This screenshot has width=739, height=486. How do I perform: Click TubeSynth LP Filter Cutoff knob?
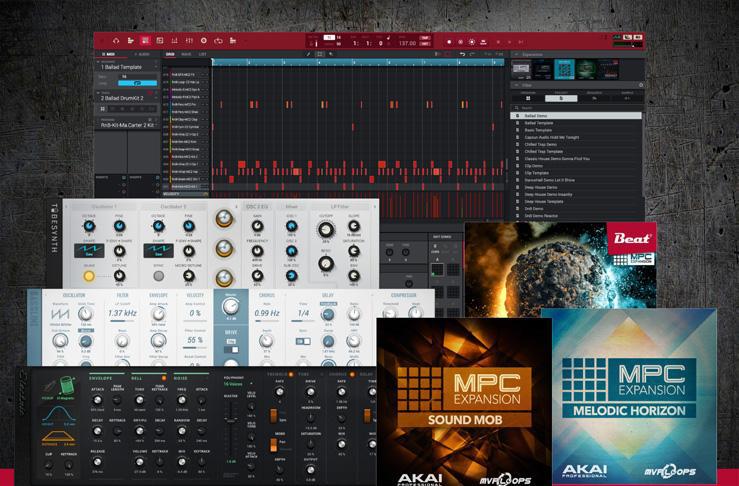[325, 230]
